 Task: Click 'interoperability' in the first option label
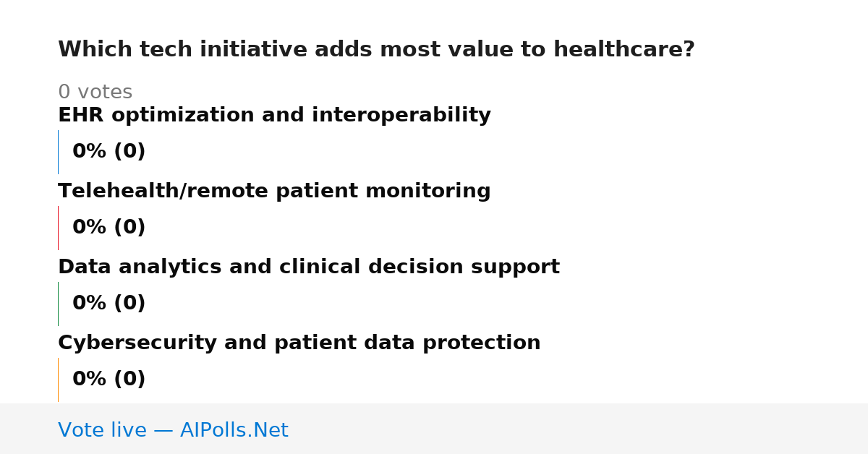coord(401,116)
